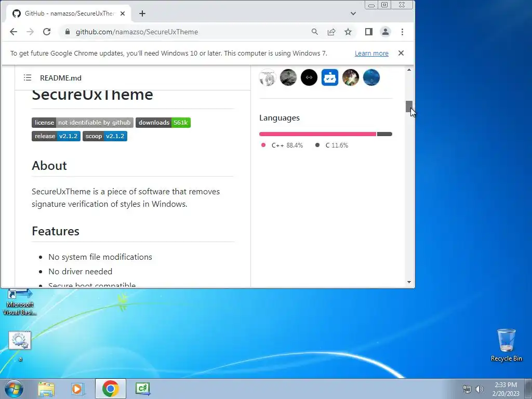This screenshot has height=399, width=532.
Task: Click volume speaker tray icon
Action: (x=479, y=389)
